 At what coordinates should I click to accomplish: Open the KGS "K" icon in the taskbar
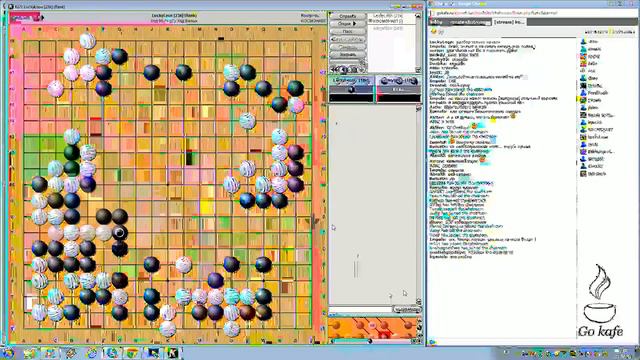tap(173, 353)
